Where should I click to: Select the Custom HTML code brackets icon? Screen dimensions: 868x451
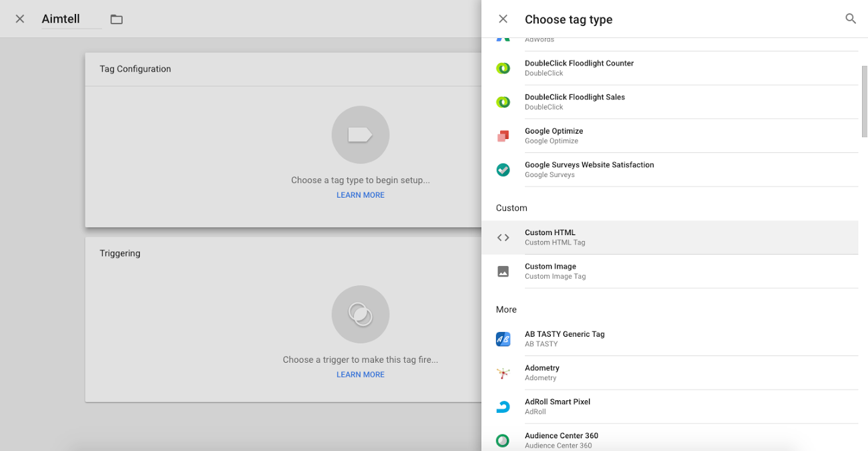pos(503,237)
